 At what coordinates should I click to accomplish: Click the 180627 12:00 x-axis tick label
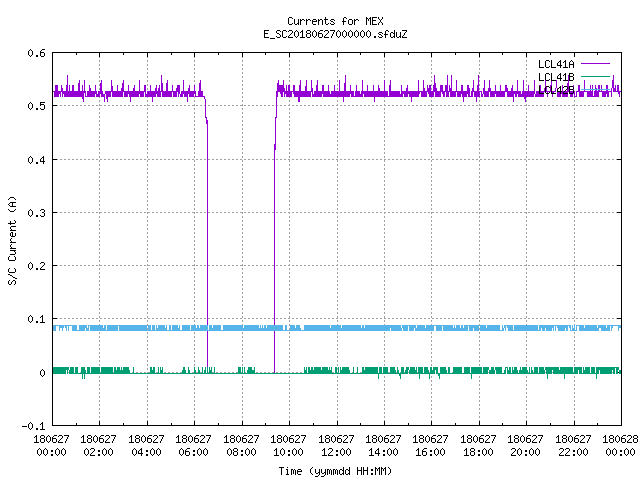pyautogui.click(x=336, y=446)
